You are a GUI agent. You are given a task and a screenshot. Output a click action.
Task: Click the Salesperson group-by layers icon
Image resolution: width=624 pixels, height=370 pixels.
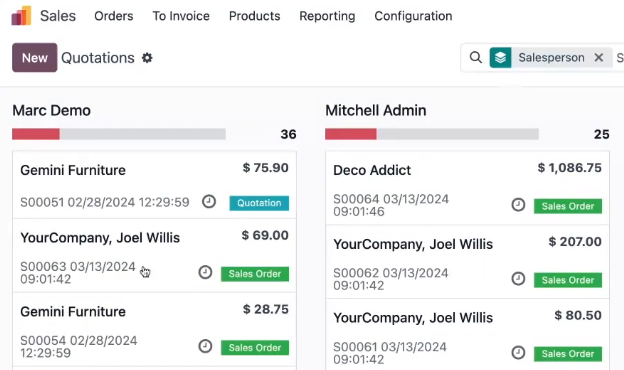(500, 58)
